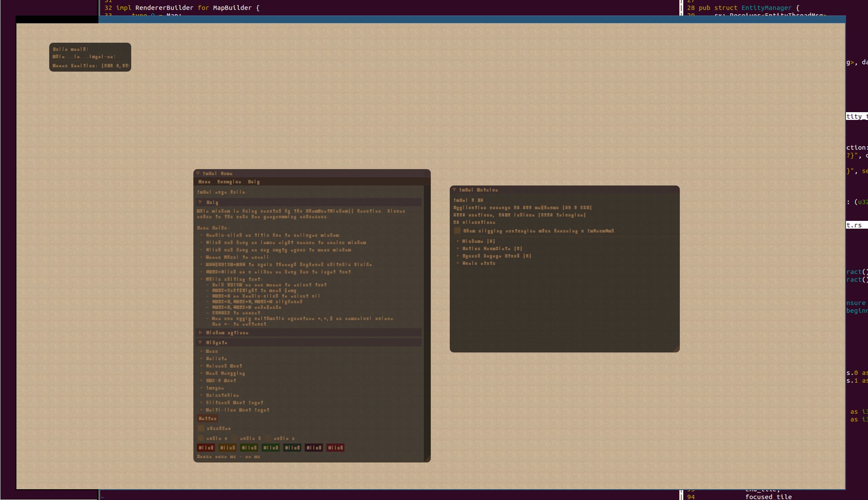The width and height of the screenshot is (868, 500).
Task: Select the 'radio b' radio button
Action: (235, 438)
